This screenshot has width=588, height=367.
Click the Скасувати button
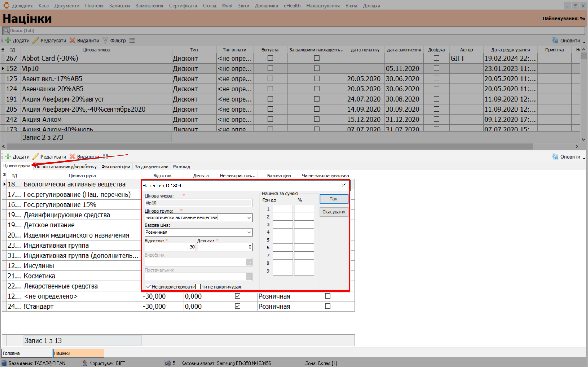[333, 212]
